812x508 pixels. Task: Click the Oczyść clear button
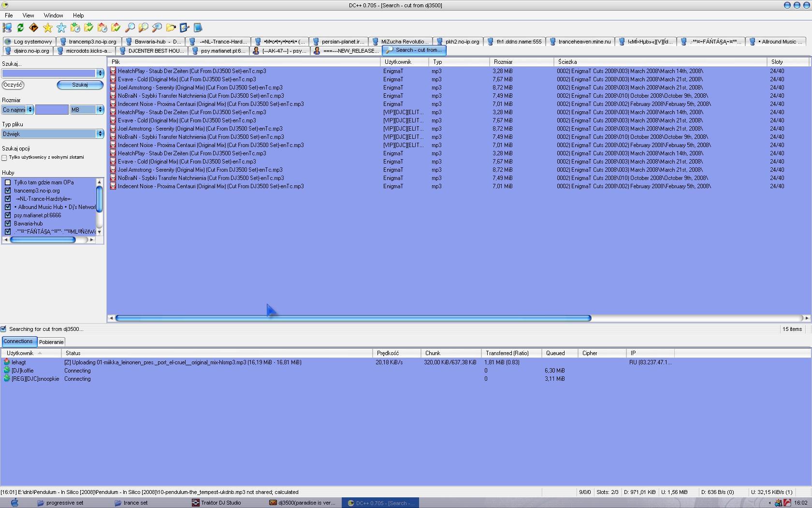coord(13,85)
